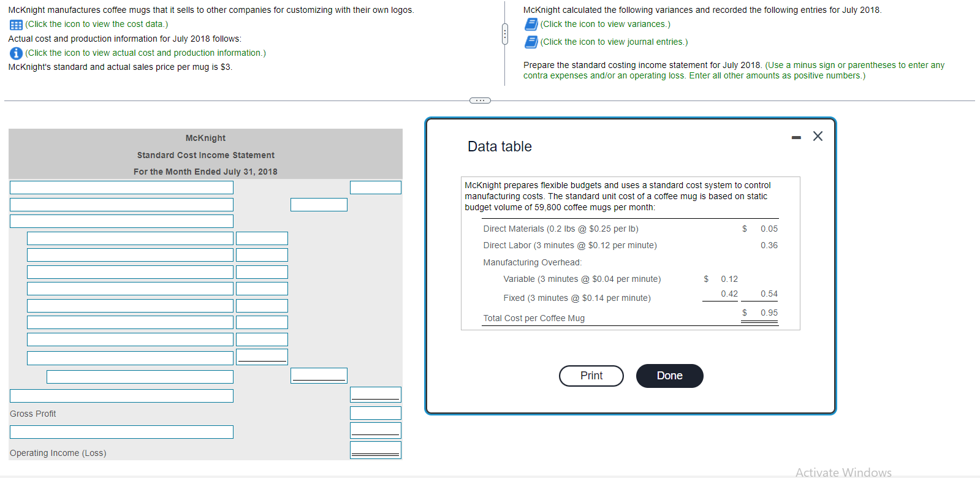
Task: Click the Fixed overhead row text
Action: pyautogui.click(x=577, y=298)
